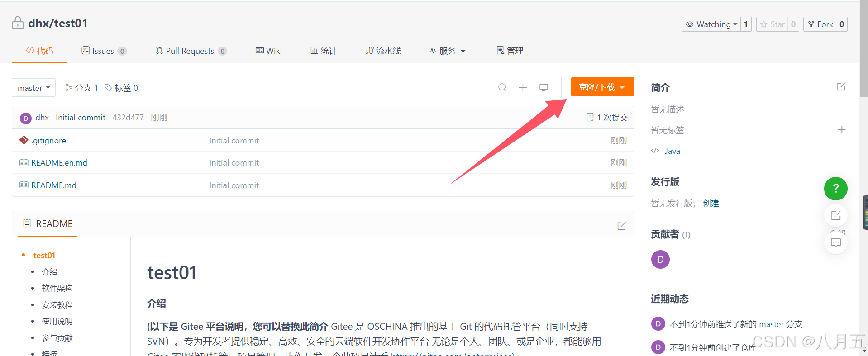Viewport: 868px width, 356px height.
Task: Jump to 介绍 in README outline
Action: coord(49,272)
